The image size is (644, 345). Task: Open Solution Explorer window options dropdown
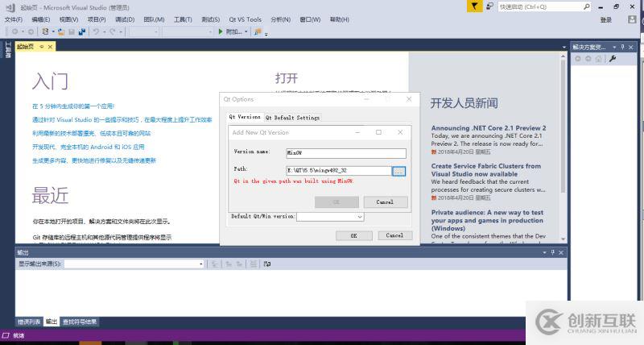point(614,47)
